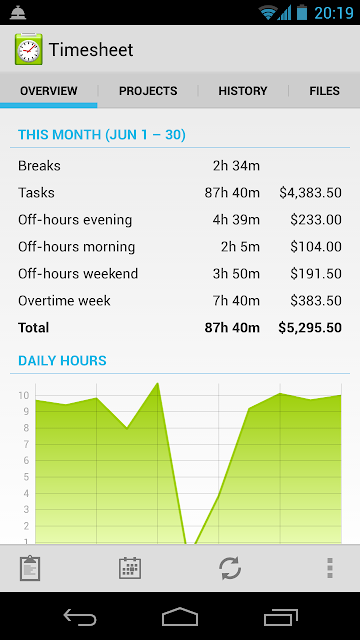Open the clipboard task list icon
Screen dimensions: 360x640
coord(30,568)
